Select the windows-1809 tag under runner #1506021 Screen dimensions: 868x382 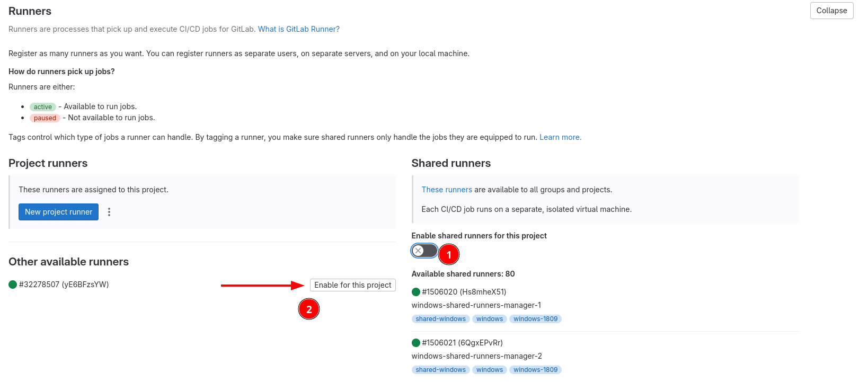[535, 370]
